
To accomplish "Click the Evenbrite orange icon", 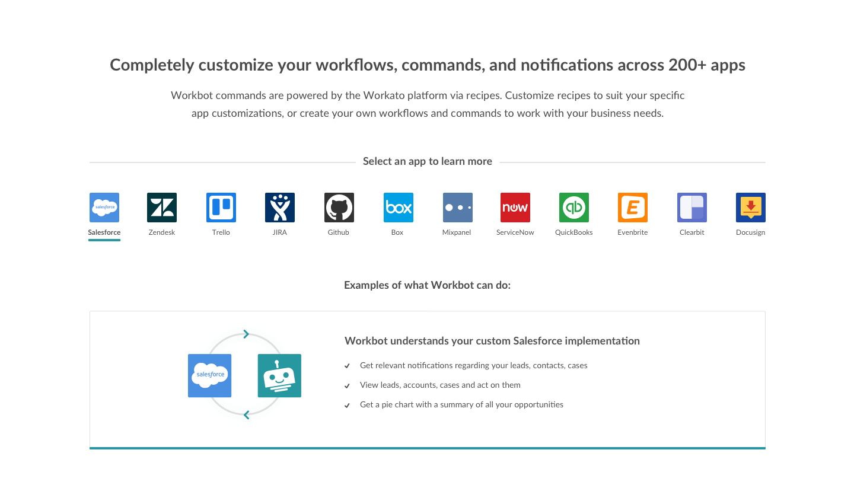I will click(x=633, y=208).
